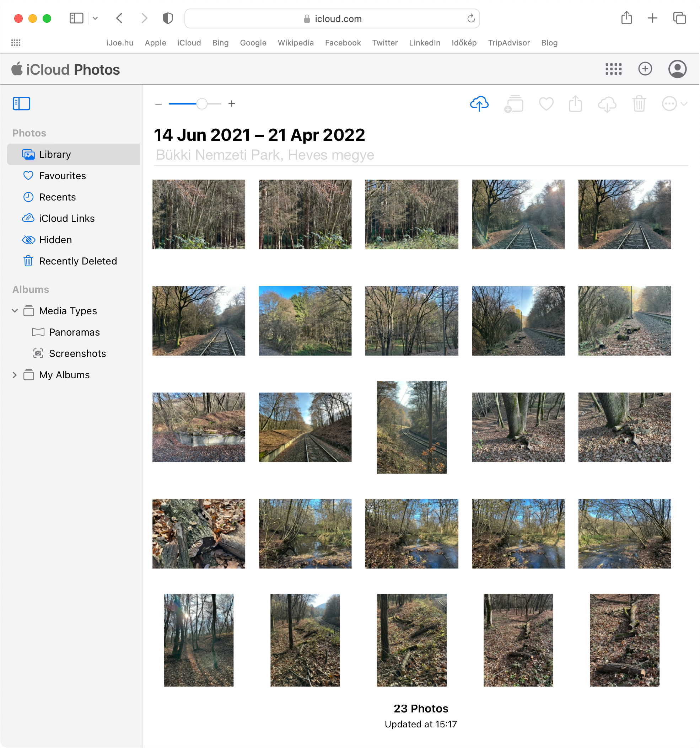The height and width of the screenshot is (748, 700).
Task: Open the Facebook bookmark
Action: pos(343,43)
